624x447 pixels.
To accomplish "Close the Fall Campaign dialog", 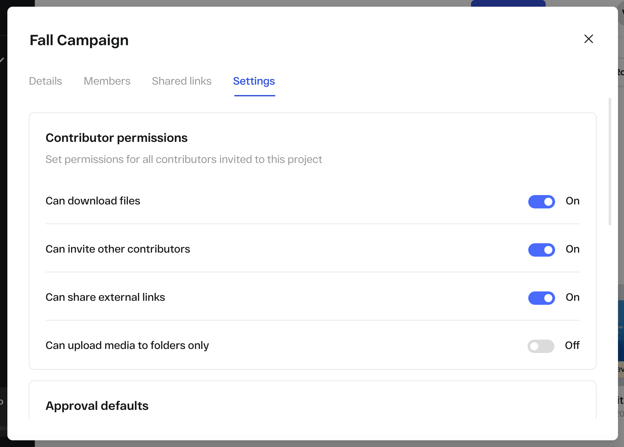I will [x=588, y=39].
